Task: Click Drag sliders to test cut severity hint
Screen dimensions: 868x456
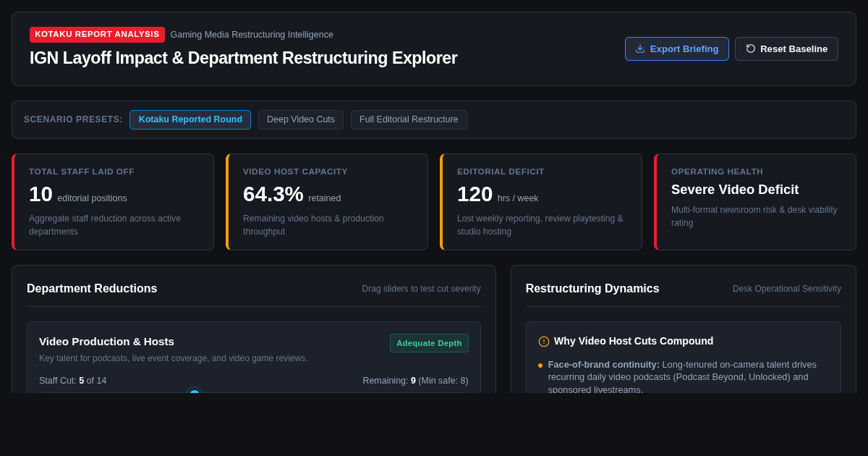Action: click(421, 289)
